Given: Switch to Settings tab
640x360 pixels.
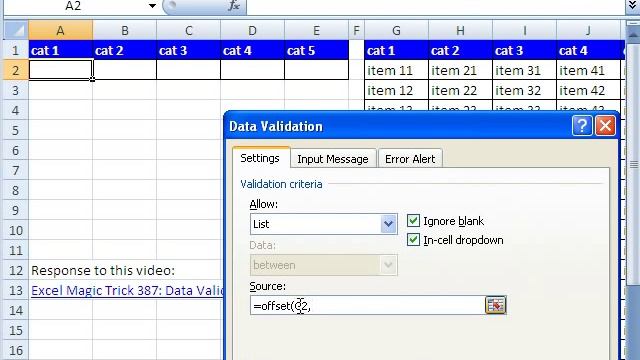Looking at the screenshot, I should tap(260, 158).
